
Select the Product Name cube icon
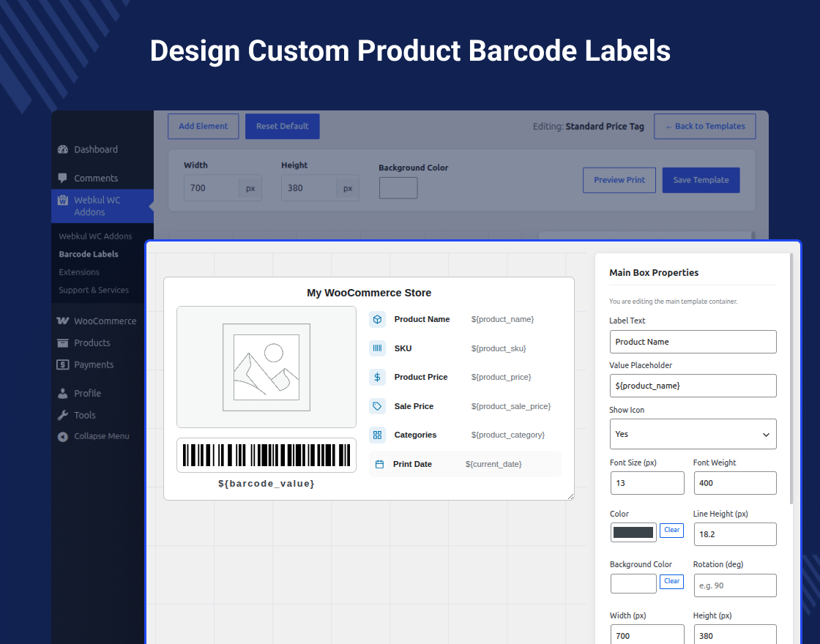[x=377, y=319]
